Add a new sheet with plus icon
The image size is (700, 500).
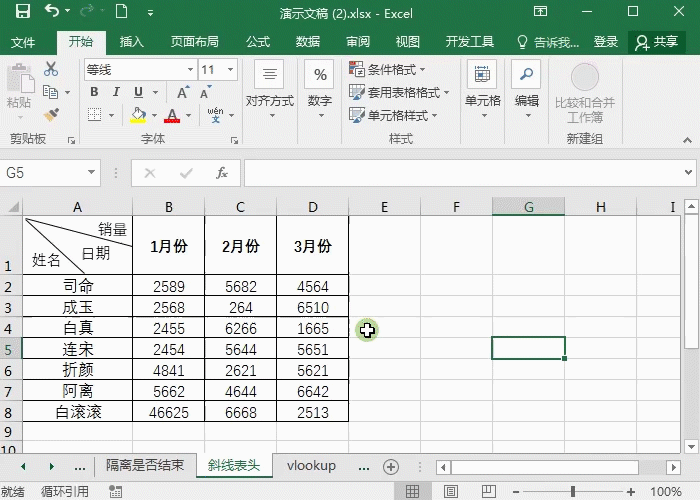391,467
